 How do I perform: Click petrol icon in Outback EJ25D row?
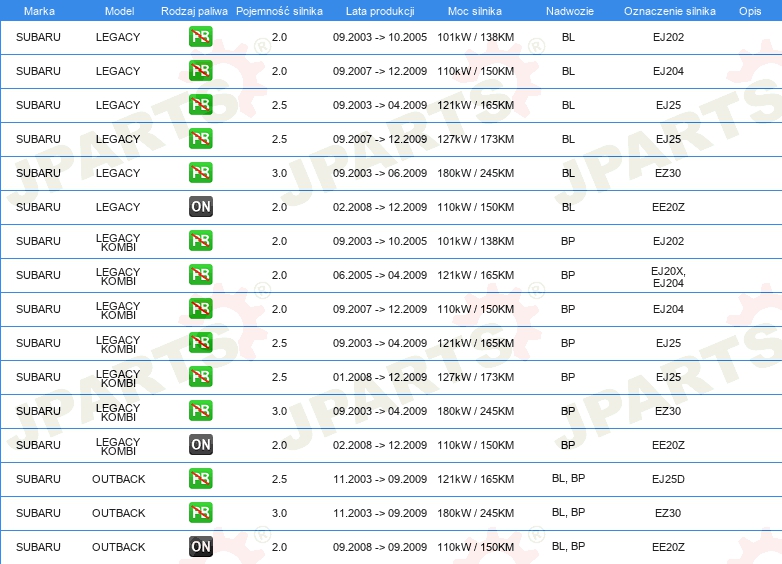200,479
